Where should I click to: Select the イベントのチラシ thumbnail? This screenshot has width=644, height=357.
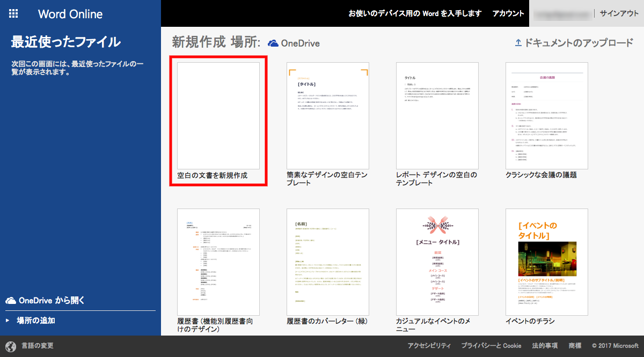547,262
